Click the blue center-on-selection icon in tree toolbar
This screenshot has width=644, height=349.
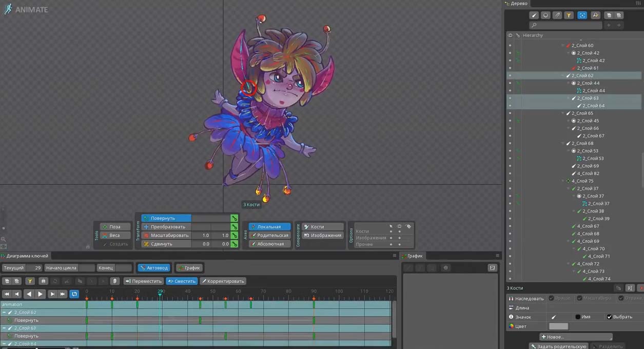pos(582,15)
